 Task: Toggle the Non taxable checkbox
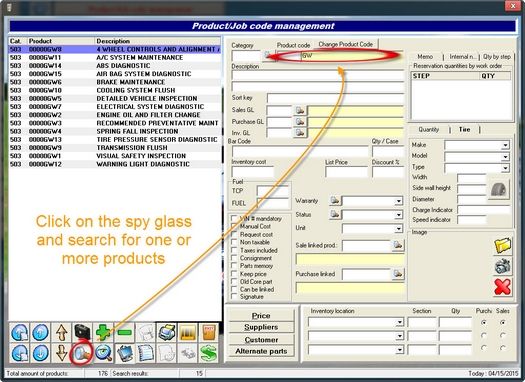click(234, 242)
